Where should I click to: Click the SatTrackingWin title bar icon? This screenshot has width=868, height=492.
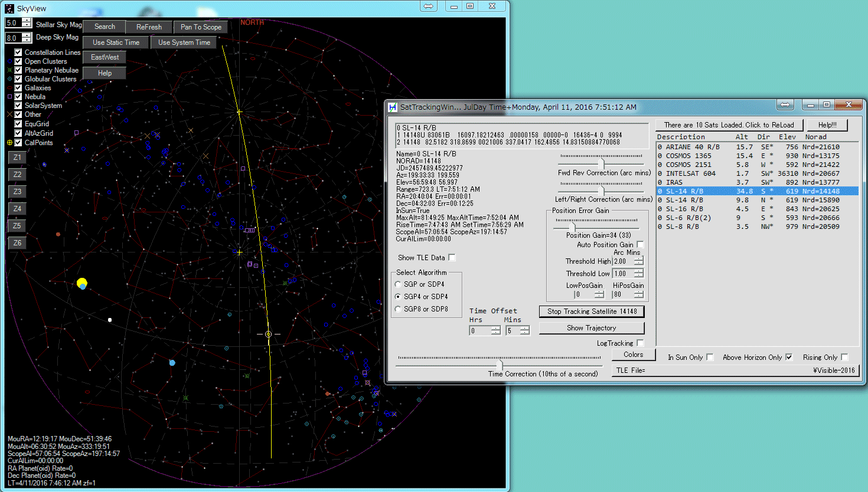[393, 107]
